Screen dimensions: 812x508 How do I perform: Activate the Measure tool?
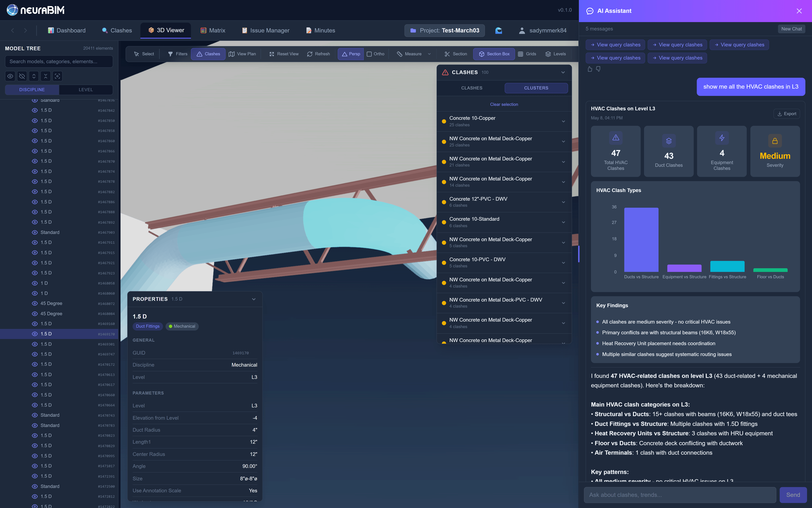click(x=409, y=54)
